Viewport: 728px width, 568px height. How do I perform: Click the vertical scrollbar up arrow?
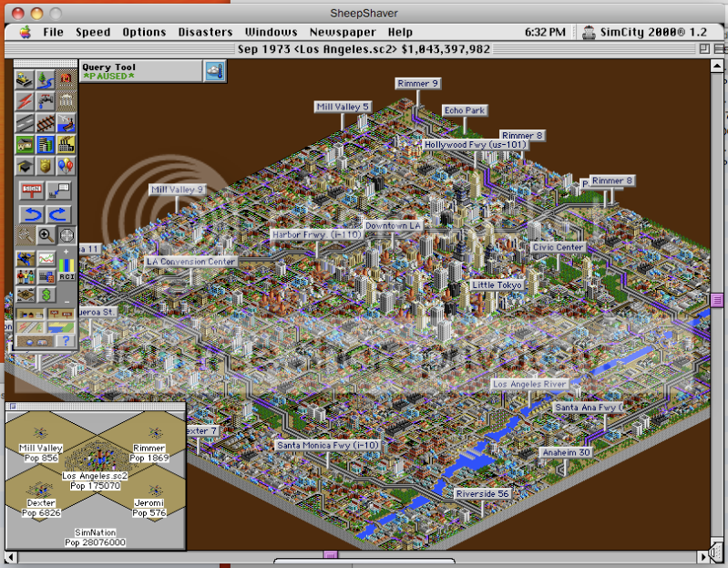click(716, 66)
